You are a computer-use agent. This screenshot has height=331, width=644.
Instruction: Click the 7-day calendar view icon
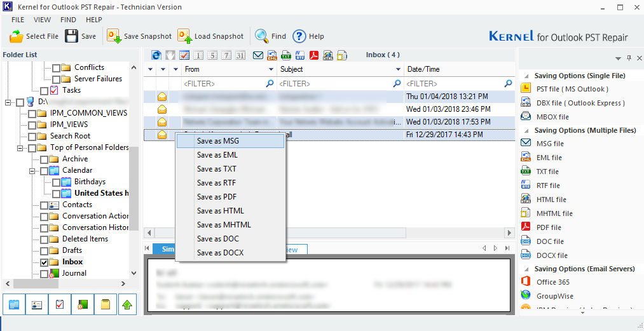(x=226, y=55)
